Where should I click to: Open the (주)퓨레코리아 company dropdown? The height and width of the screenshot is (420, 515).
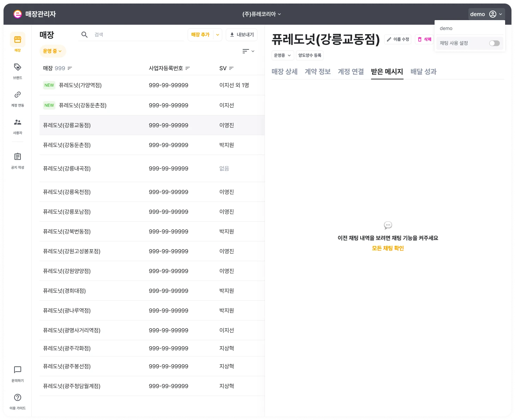point(261,14)
